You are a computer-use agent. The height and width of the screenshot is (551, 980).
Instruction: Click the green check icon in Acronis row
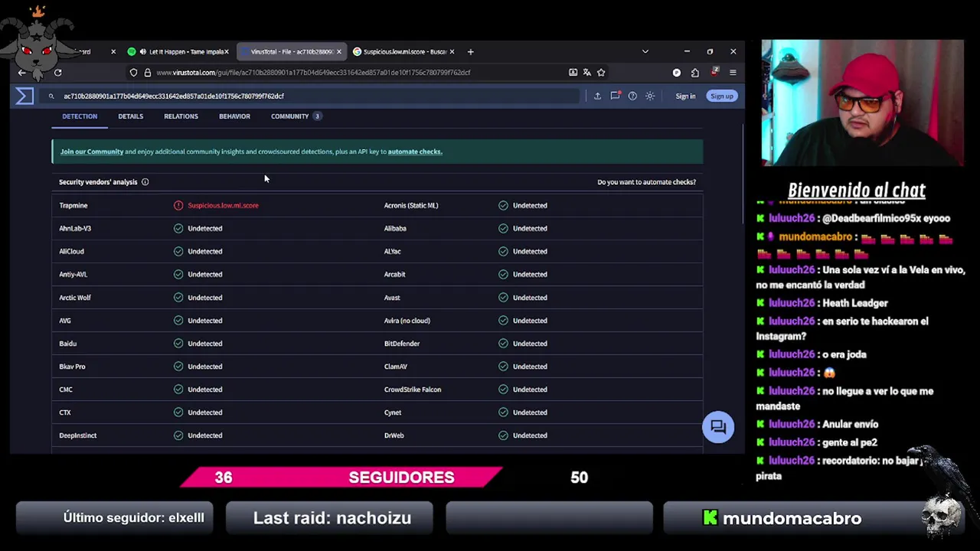coord(503,205)
